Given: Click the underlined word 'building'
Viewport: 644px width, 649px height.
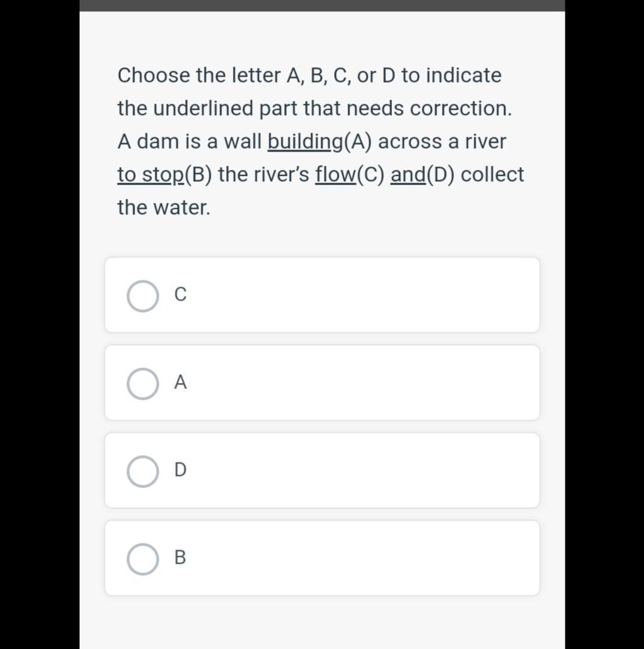Looking at the screenshot, I should click(304, 142).
